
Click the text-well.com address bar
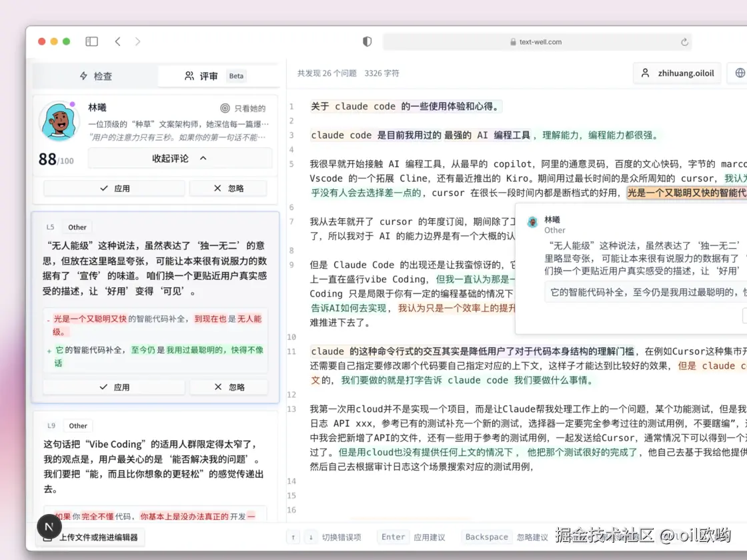[537, 42]
